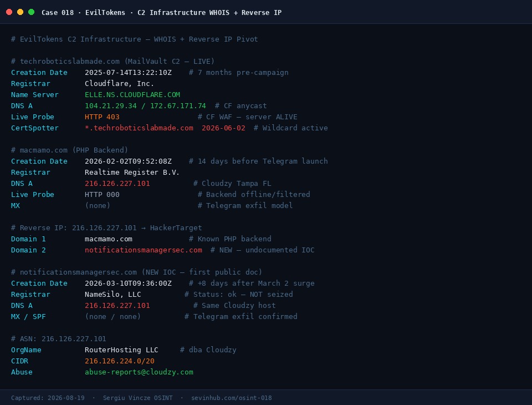The image size is (532, 405).
Task: Click the red close window button
Action: pos(9,12)
